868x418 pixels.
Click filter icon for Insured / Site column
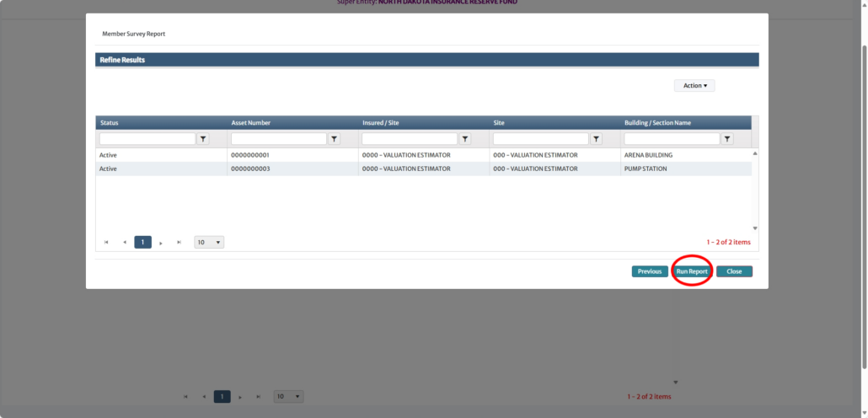(465, 139)
